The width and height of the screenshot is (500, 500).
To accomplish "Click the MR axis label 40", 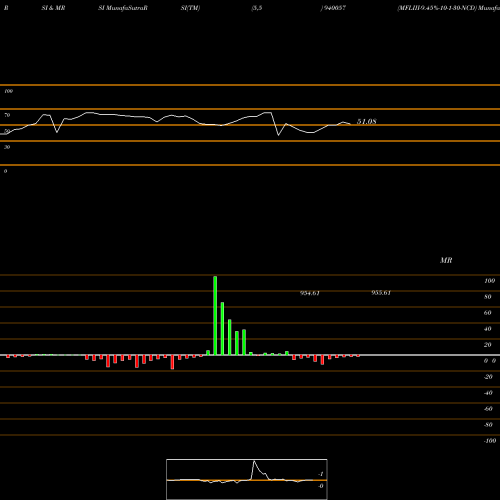I will [488, 329].
